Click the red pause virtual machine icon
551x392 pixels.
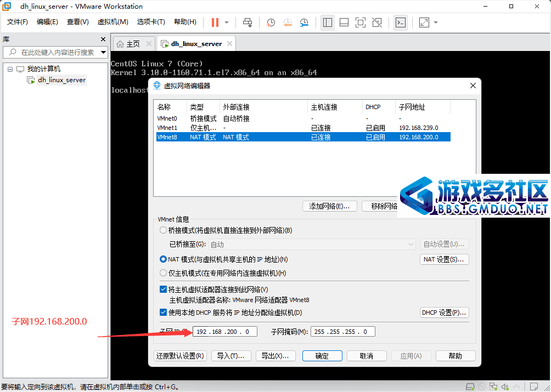coord(215,22)
